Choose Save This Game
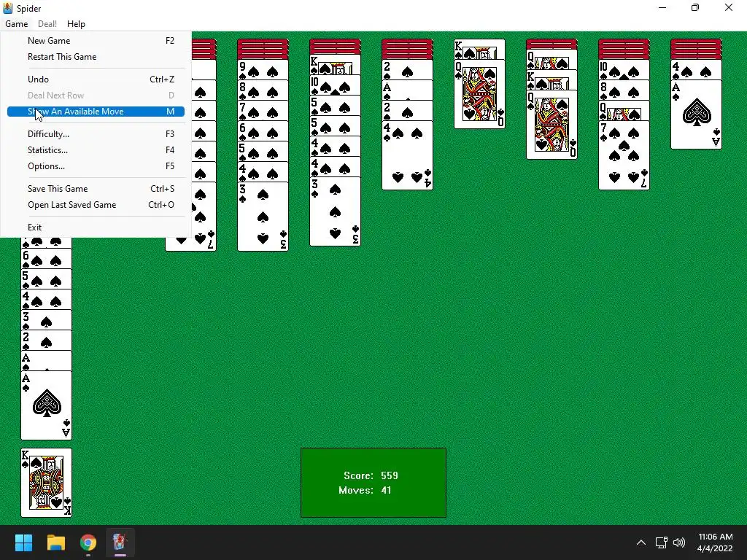Screen dimensions: 747x560 point(96,189)
